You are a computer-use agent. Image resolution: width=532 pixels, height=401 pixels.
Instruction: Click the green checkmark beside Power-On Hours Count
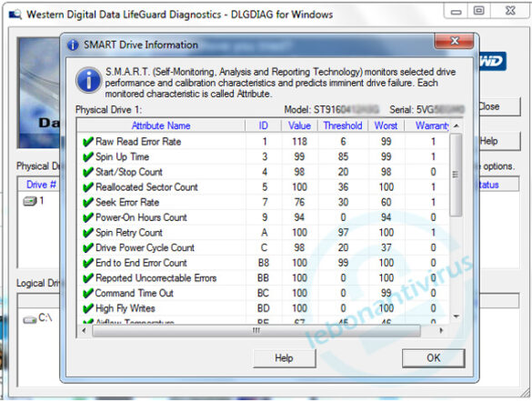pos(88,217)
